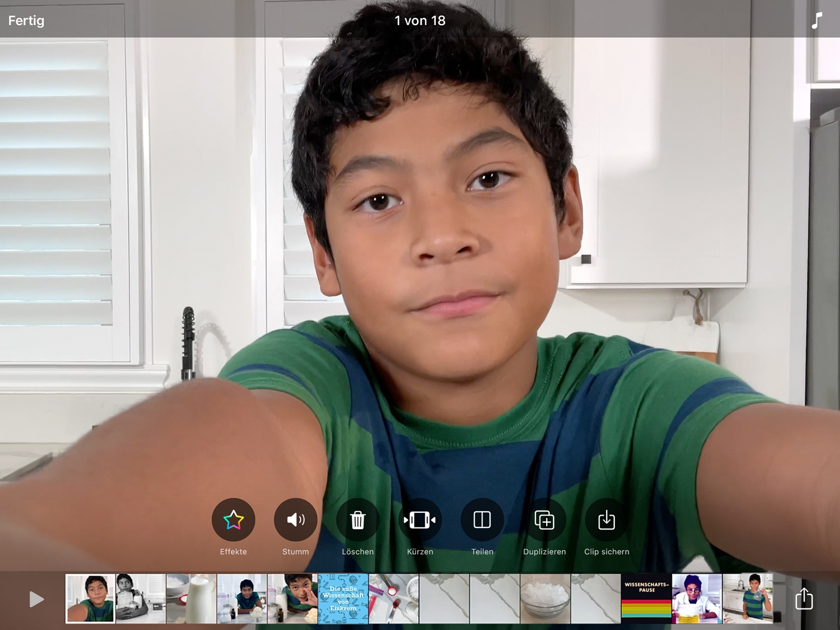Delete the clip with the Löschen trash icon

pyautogui.click(x=358, y=520)
